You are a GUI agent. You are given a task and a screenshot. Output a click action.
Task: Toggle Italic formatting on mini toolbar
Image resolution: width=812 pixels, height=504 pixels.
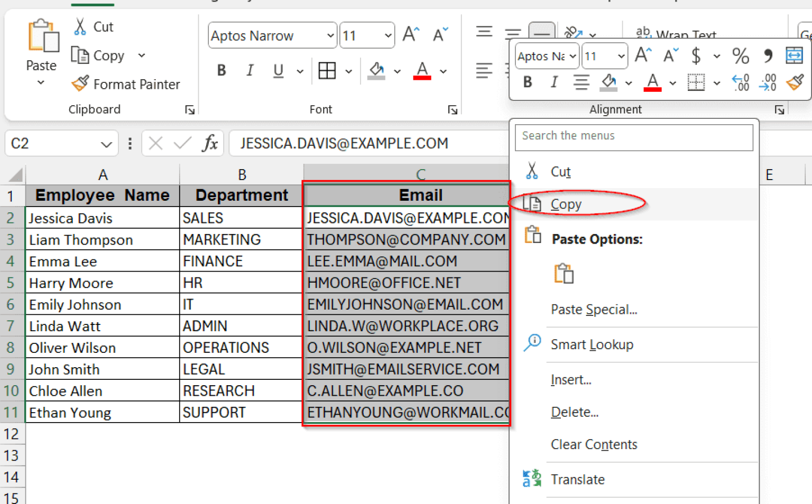click(553, 82)
